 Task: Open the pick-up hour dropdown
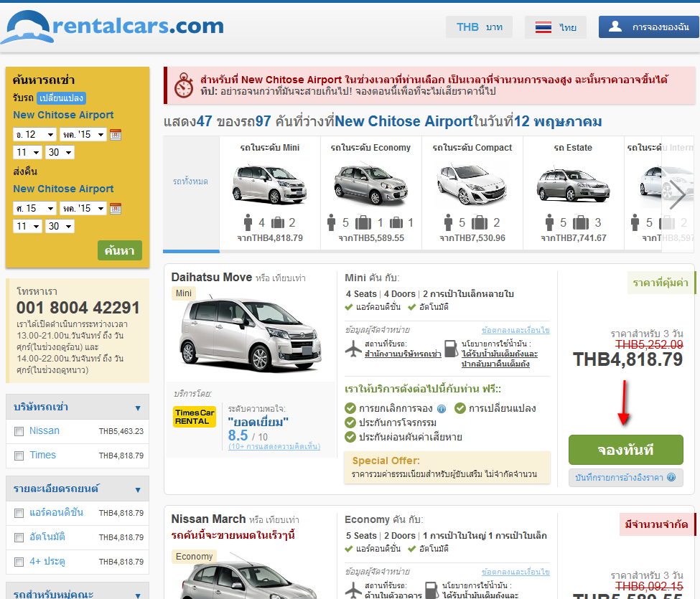point(28,153)
